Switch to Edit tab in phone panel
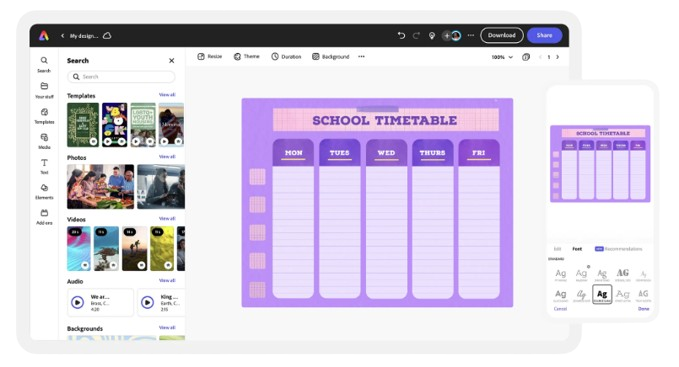Viewport: 679px width, 367px height. (x=557, y=249)
